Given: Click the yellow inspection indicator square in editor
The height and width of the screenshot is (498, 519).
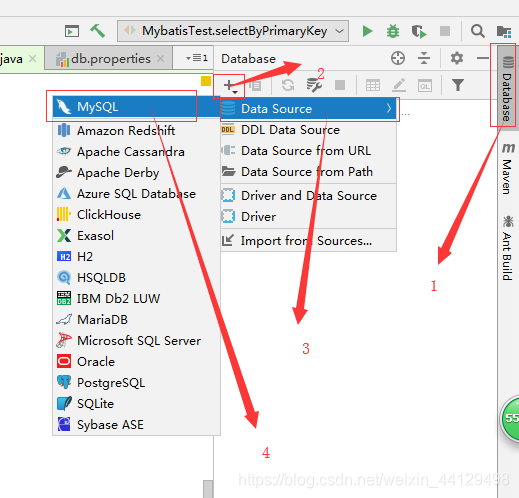Looking at the screenshot, I should [x=206, y=81].
